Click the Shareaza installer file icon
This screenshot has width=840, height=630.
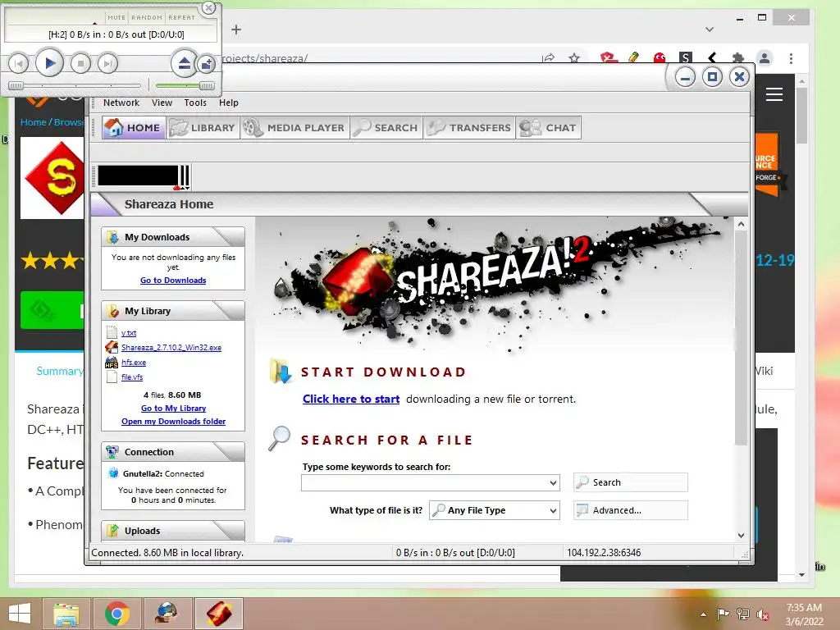[x=112, y=347]
